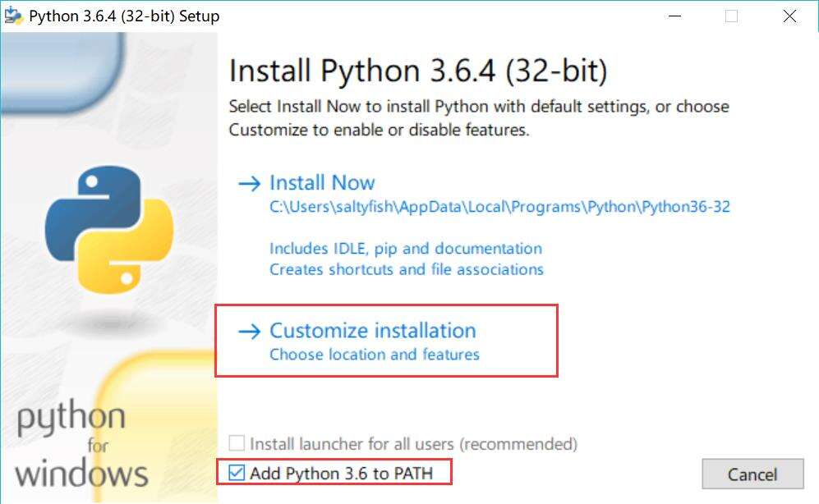Click the disabled maximize button
This screenshot has width=819, height=504.
pos(732,16)
